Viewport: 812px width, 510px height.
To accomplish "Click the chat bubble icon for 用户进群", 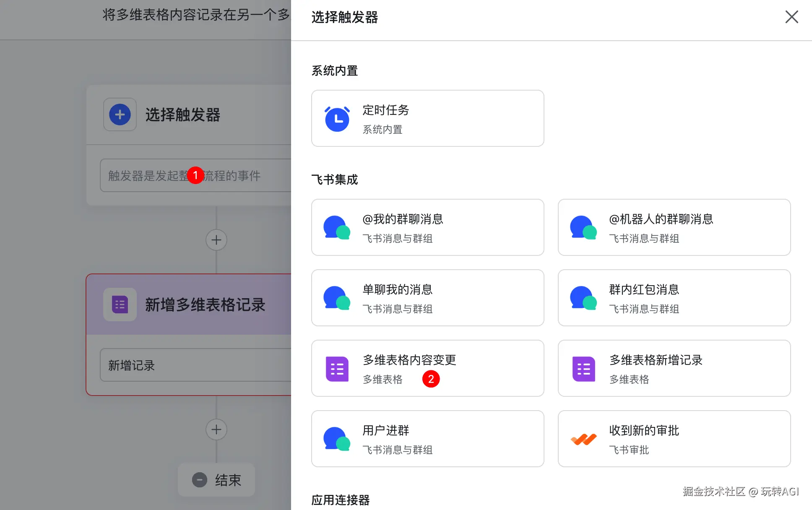I will 337,439.
